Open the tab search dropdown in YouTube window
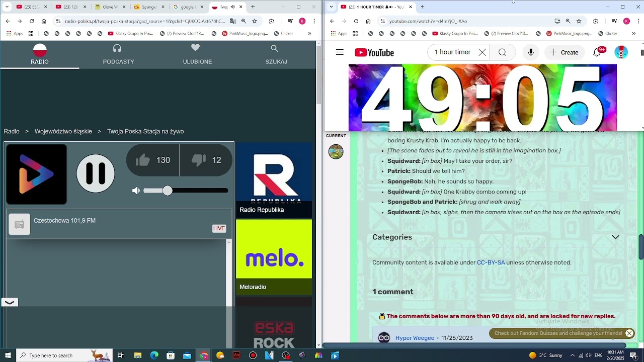The width and height of the screenshot is (644, 362). click(x=331, y=7)
